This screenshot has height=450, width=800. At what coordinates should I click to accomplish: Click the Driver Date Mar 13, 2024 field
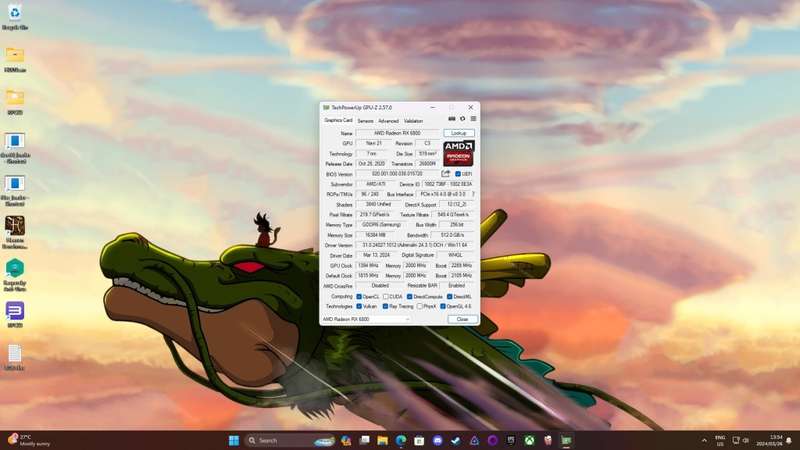coord(377,255)
